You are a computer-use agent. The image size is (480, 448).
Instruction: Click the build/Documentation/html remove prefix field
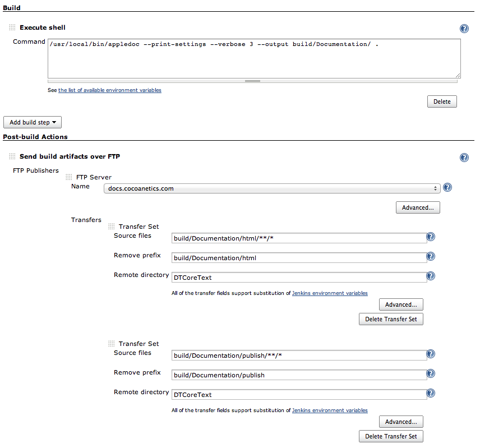pos(299,258)
